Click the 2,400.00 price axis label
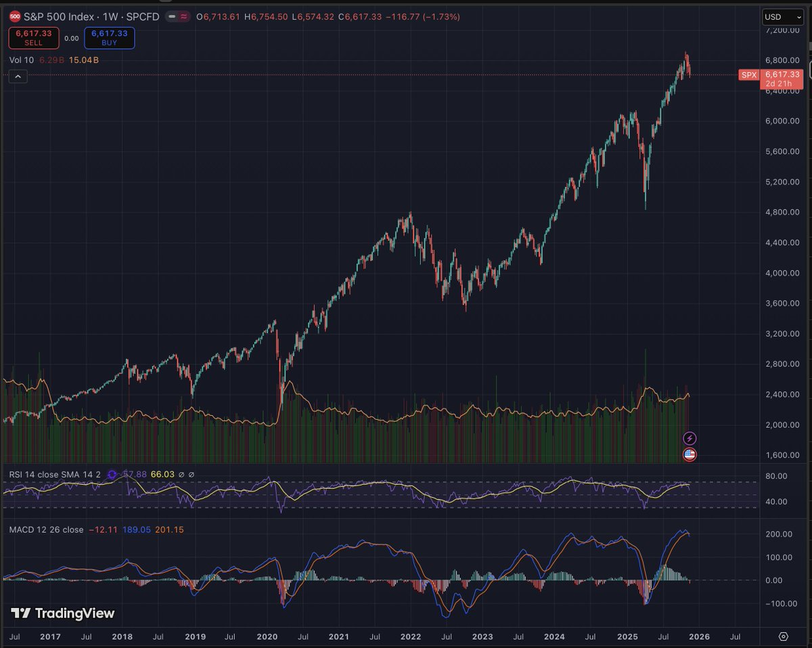 [x=782, y=394]
